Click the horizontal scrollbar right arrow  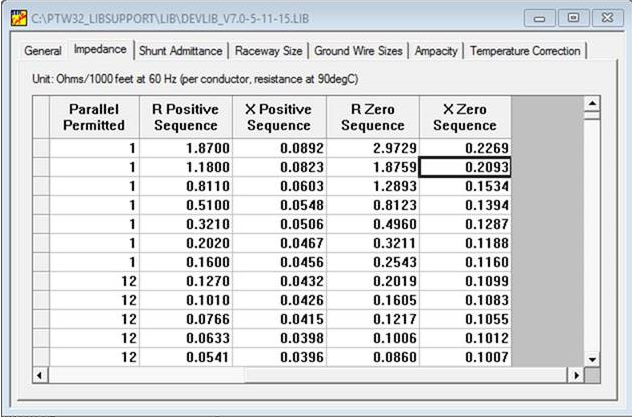[575, 375]
